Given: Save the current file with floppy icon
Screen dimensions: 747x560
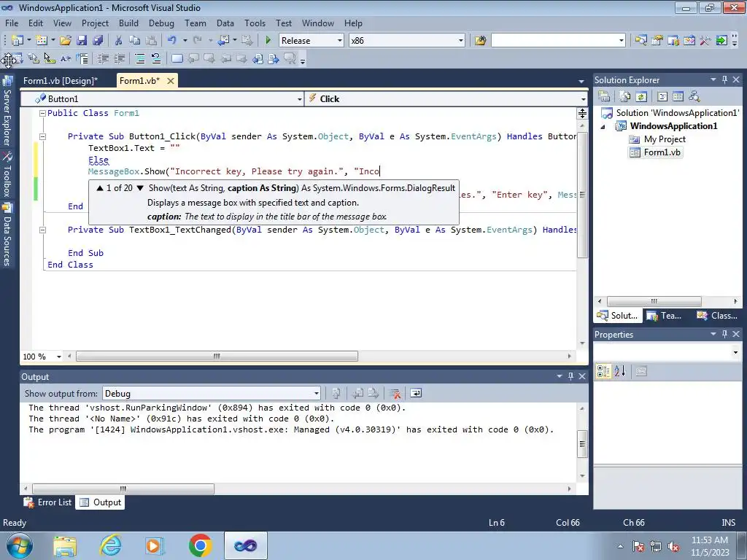Looking at the screenshot, I should pos(82,41).
